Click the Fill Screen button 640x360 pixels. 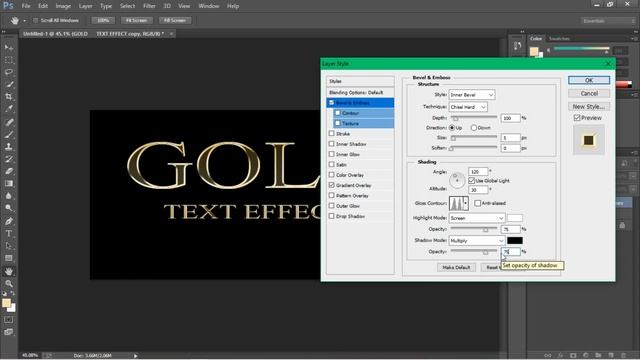coord(175,20)
